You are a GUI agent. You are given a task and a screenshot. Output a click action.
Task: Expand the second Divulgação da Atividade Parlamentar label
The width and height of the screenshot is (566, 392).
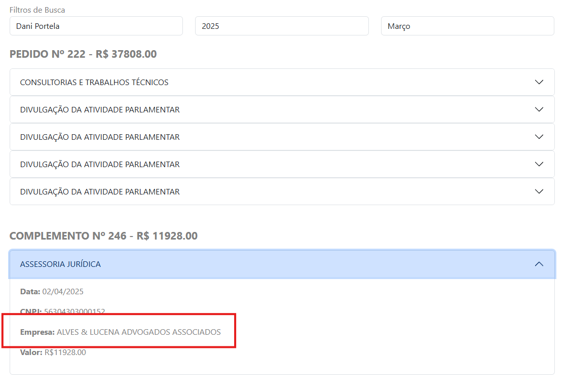pyautogui.click(x=100, y=137)
